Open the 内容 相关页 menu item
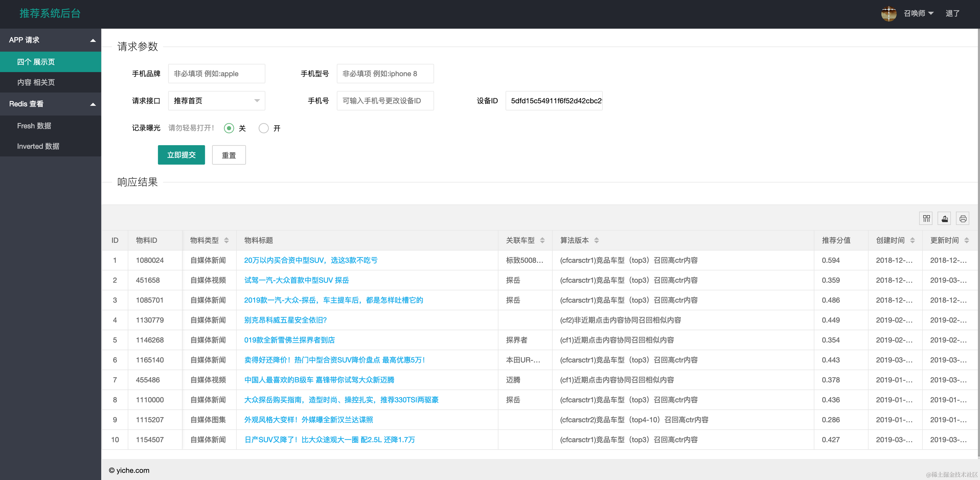980x480 pixels. pos(36,82)
